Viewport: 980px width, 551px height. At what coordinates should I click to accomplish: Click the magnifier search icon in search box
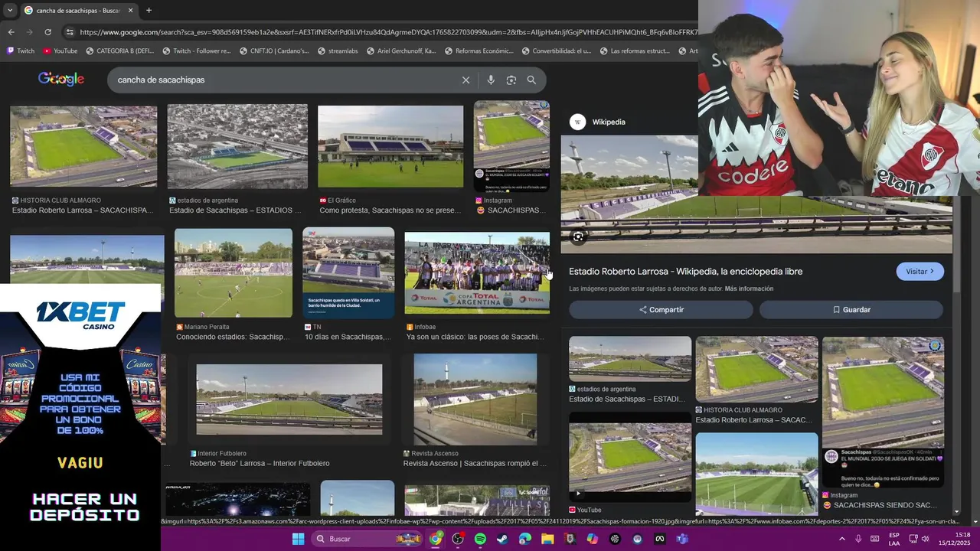[531, 80]
